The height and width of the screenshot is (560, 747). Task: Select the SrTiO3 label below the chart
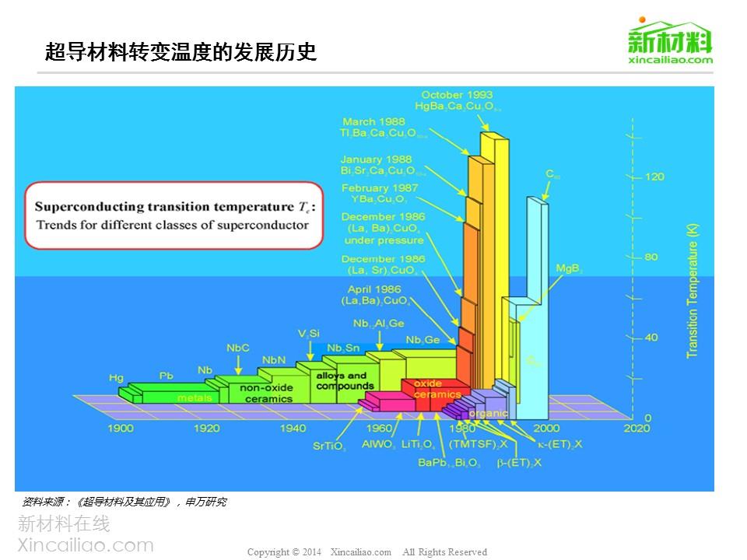point(330,446)
